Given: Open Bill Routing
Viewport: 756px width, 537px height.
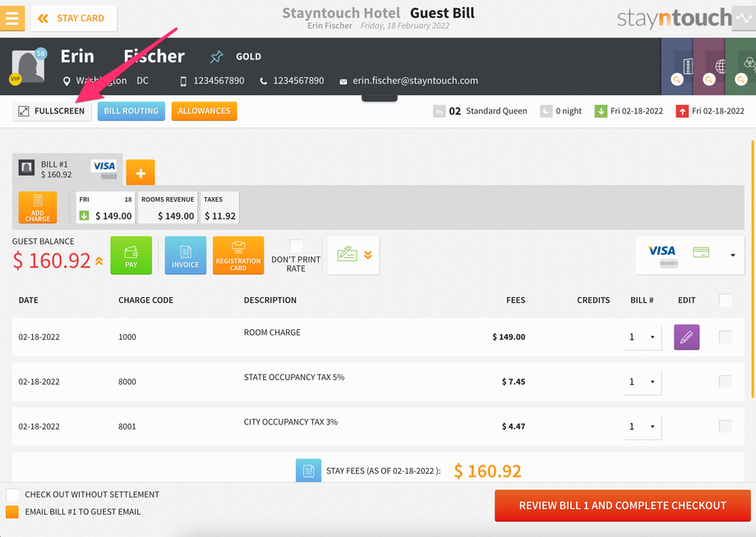Looking at the screenshot, I should 131,111.
